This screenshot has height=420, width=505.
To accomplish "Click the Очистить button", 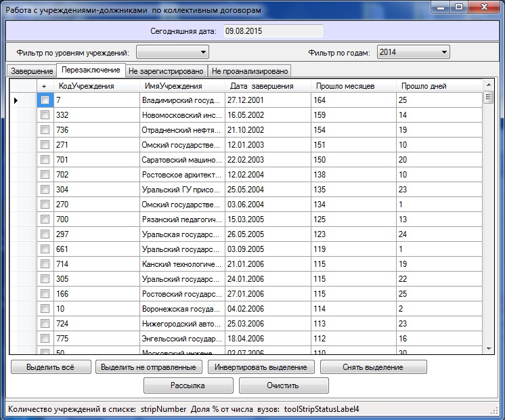I will [284, 385].
